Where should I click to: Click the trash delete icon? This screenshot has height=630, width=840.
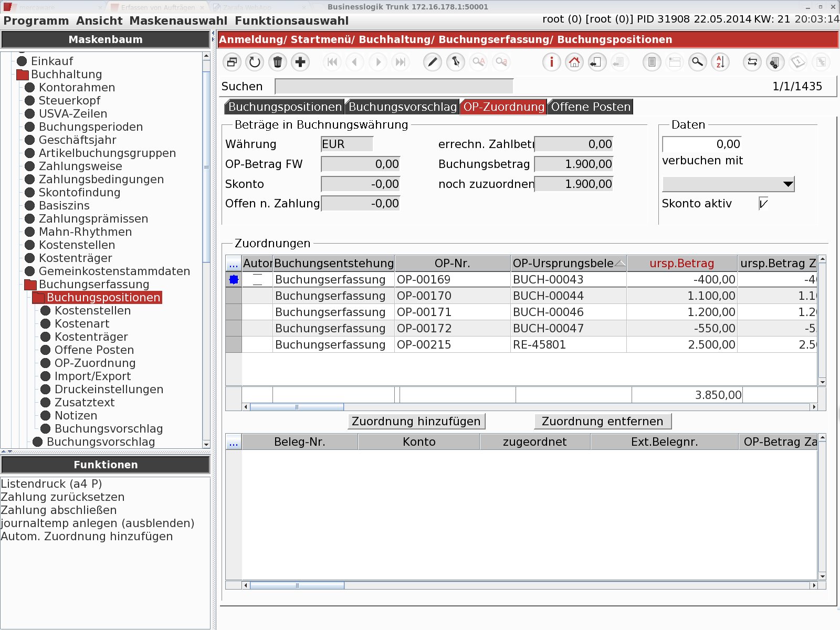(278, 62)
